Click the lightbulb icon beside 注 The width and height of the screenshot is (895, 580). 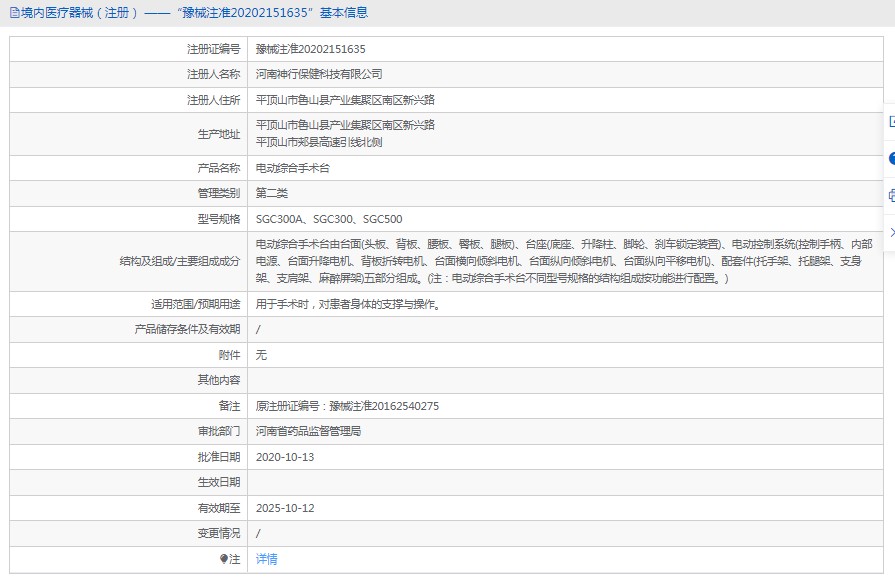tap(224, 559)
